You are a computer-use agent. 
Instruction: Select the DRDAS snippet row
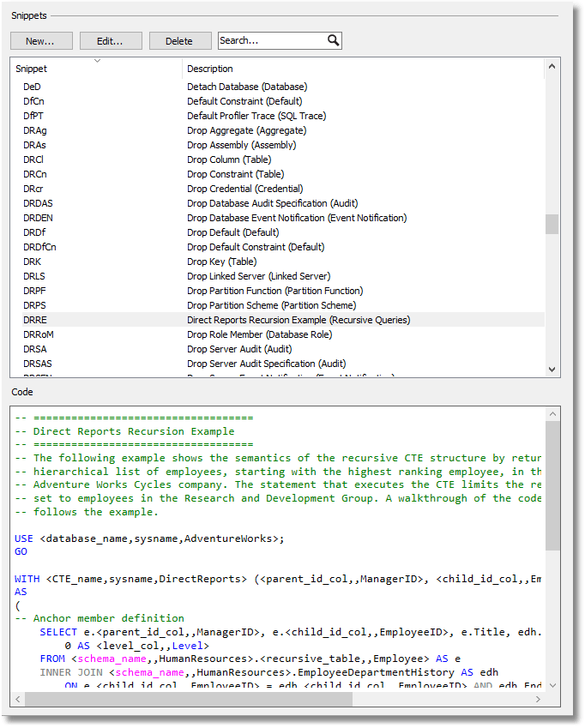[x=283, y=203]
